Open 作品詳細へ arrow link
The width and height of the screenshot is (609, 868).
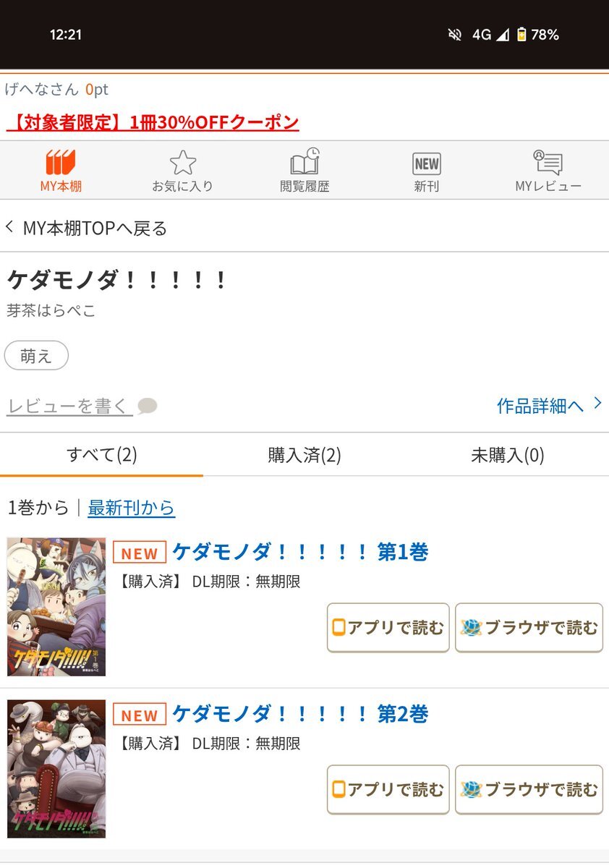pyautogui.click(x=549, y=405)
